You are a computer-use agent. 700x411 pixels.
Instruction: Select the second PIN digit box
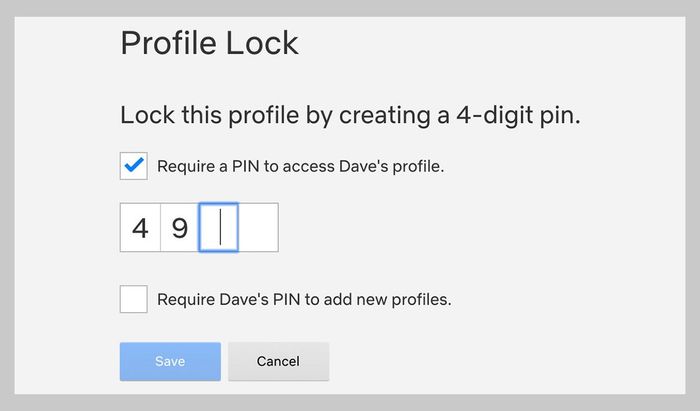click(x=180, y=228)
